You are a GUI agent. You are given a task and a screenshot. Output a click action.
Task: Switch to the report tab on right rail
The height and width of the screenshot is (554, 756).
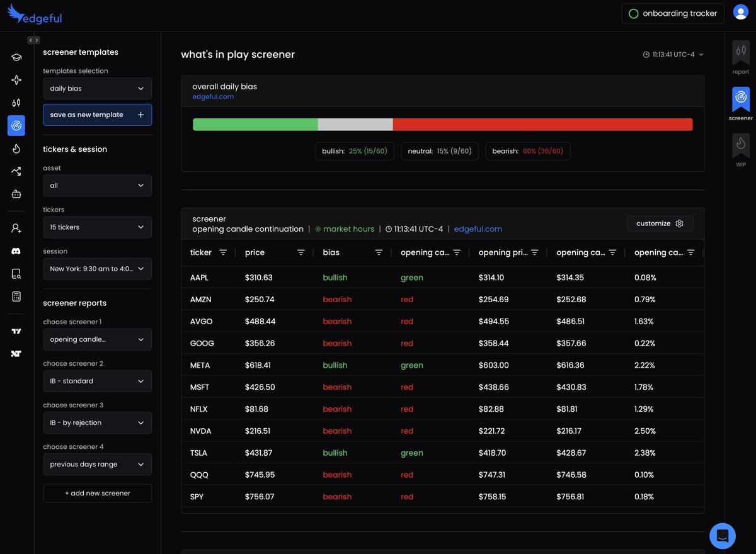741,58
